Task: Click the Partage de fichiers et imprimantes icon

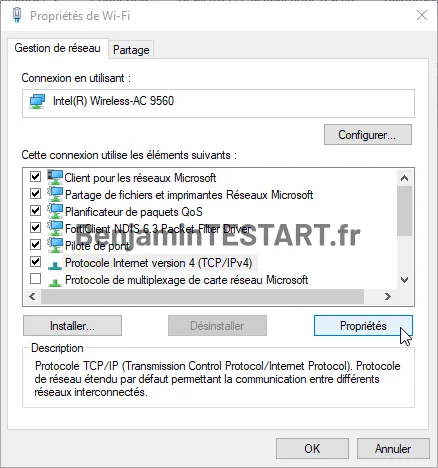Action: click(55, 194)
